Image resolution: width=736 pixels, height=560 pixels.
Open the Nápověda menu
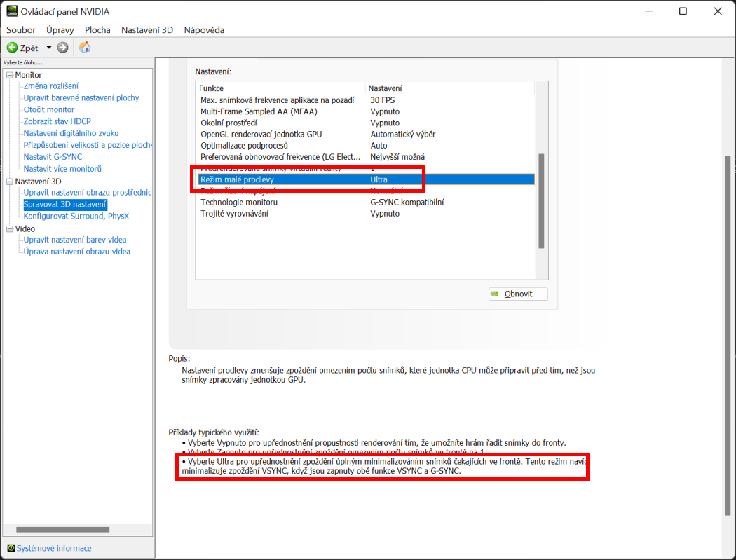[x=204, y=29]
